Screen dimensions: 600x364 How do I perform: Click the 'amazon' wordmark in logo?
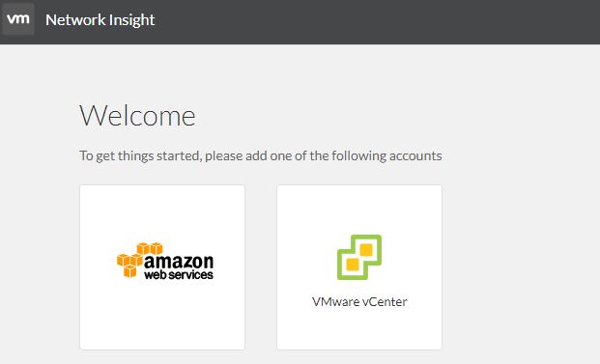(x=179, y=262)
